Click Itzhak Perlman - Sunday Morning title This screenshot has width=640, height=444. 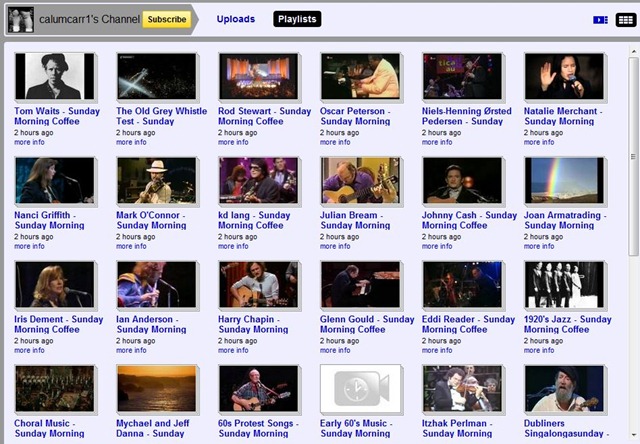click(x=457, y=428)
